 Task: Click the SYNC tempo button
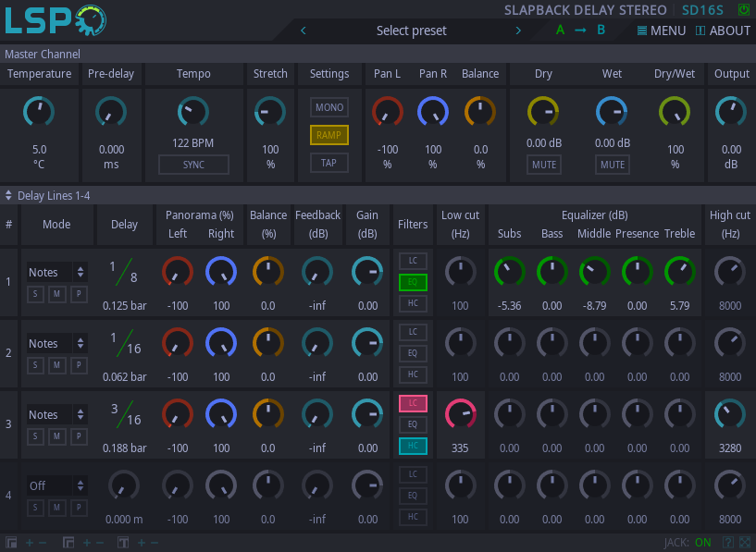tap(193, 165)
